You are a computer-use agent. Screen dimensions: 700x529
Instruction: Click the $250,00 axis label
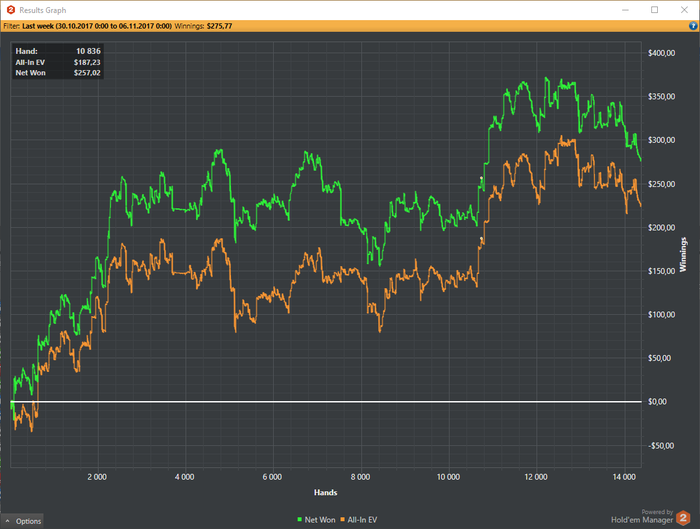coord(662,184)
